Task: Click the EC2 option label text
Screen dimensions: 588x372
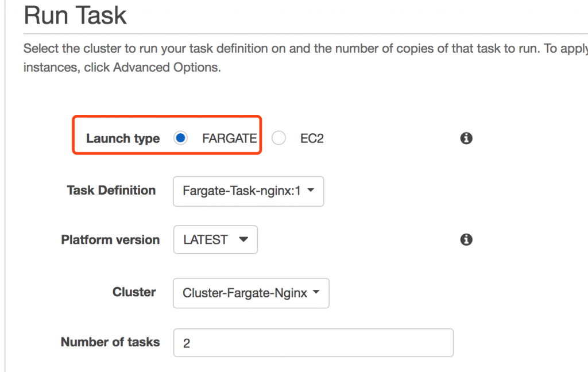Action: (x=312, y=138)
